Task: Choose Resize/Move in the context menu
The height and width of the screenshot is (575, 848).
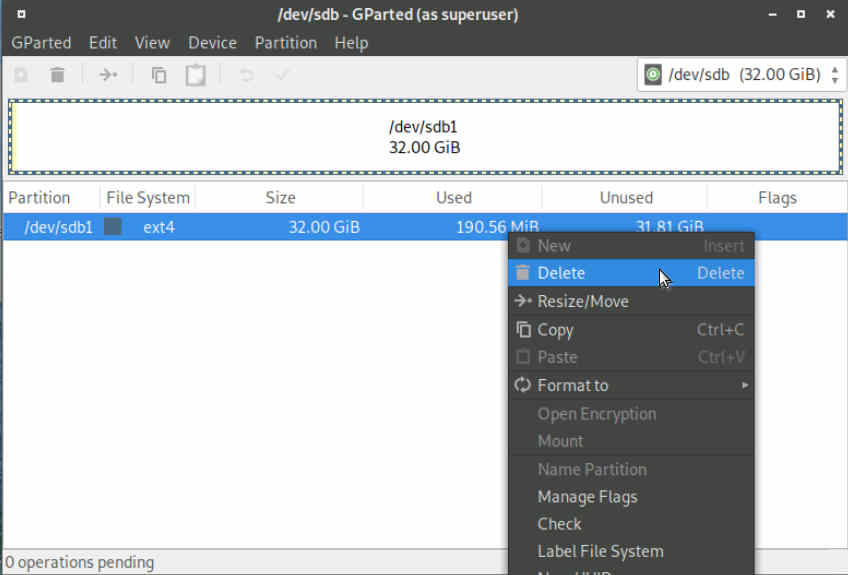Action: pyautogui.click(x=631, y=301)
